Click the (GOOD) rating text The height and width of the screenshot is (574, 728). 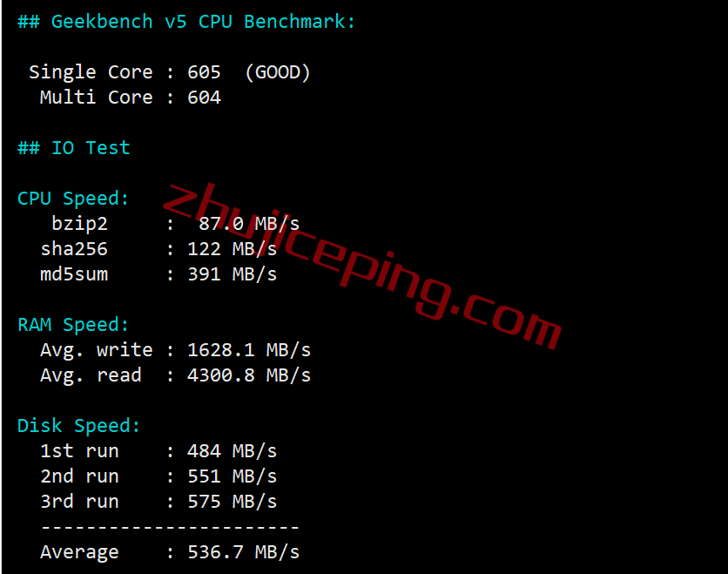278,72
